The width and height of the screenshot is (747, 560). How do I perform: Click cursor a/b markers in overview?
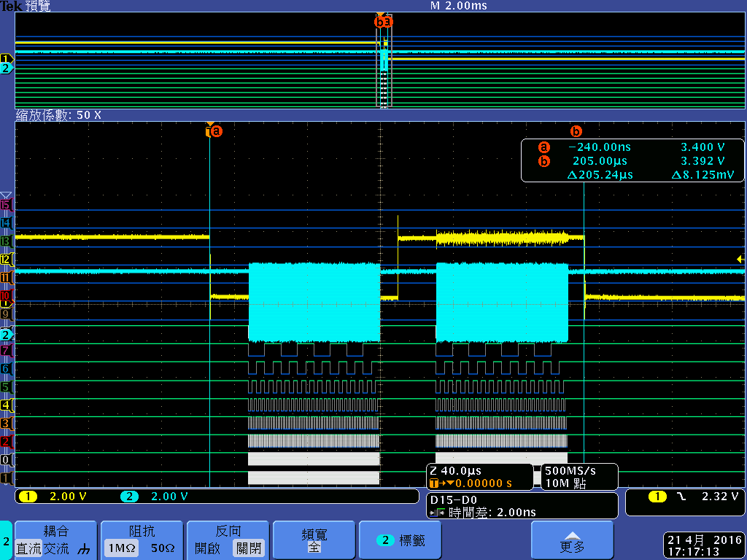point(384,22)
